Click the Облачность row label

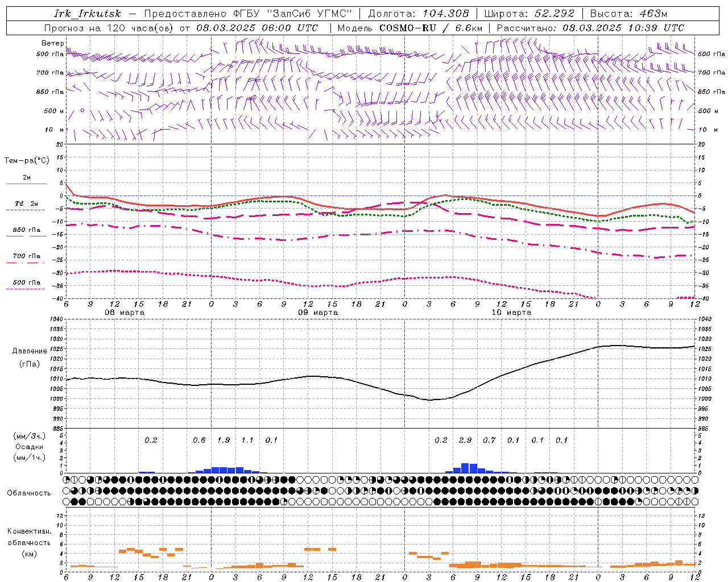(x=29, y=493)
